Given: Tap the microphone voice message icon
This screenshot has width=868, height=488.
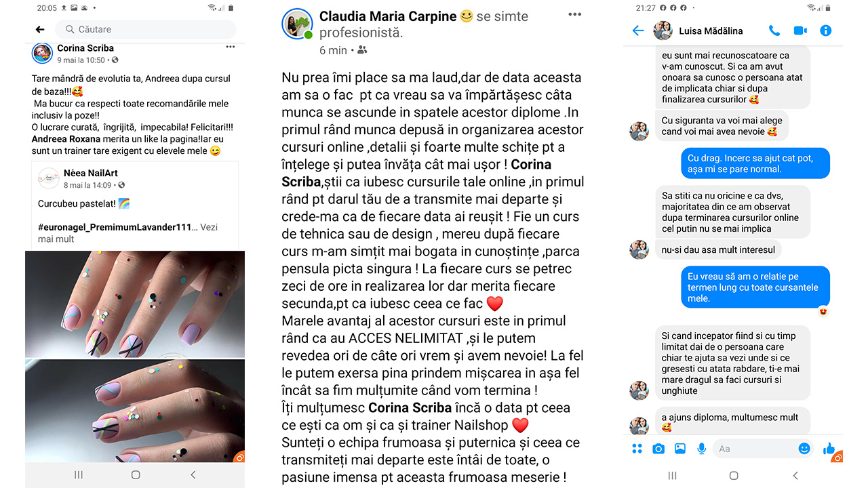Looking at the screenshot, I should [x=702, y=449].
